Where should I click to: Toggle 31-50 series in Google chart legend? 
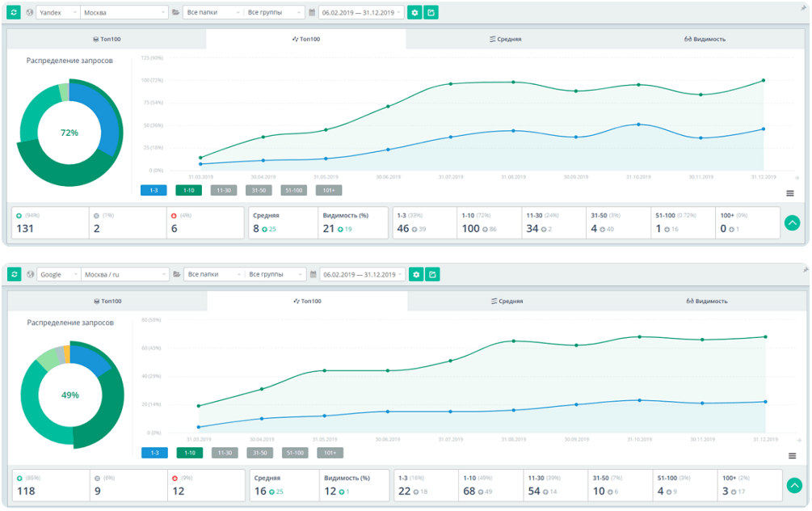coord(260,453)
